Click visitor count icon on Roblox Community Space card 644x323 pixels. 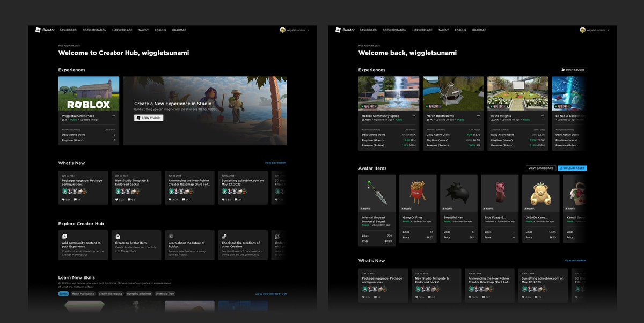(363, 120)
